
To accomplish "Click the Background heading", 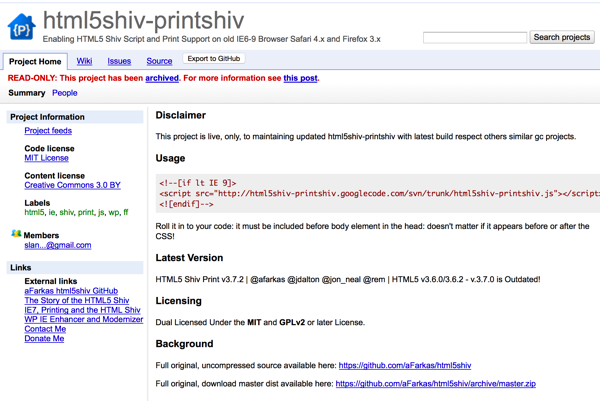I will click(x=184, y=344).
